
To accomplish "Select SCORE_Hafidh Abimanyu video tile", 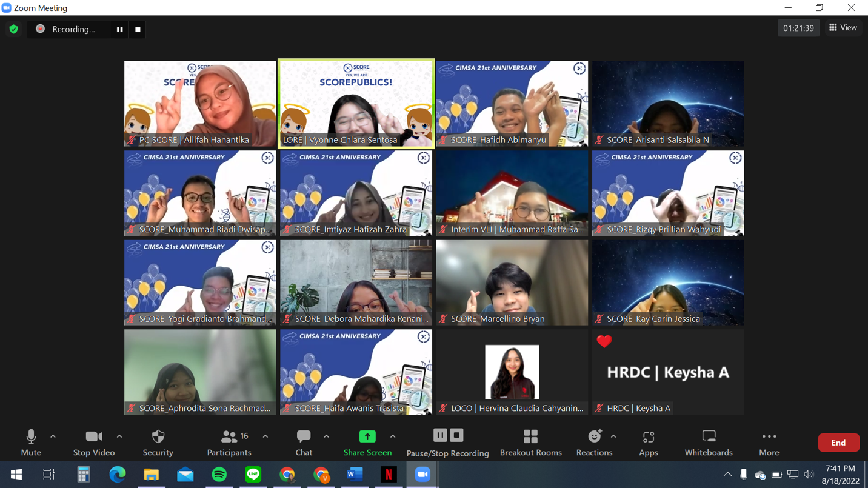I will 512,104.
